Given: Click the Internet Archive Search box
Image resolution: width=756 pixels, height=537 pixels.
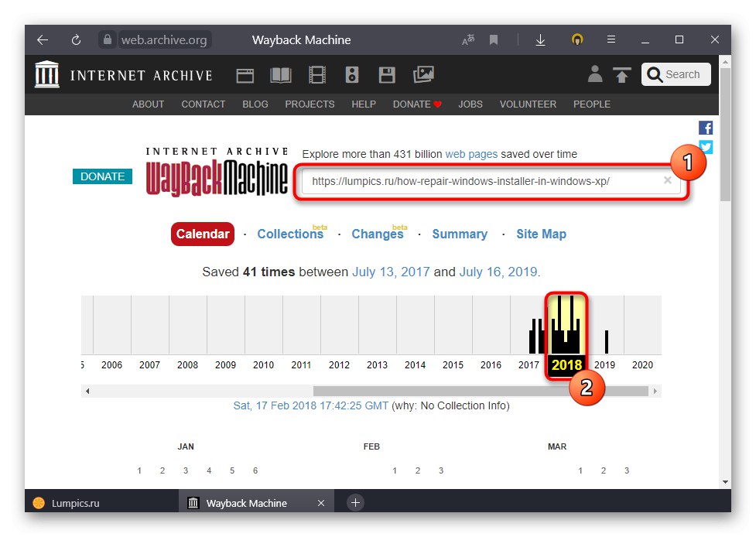Looking at the screenshot, I should (x=676, y=74).
